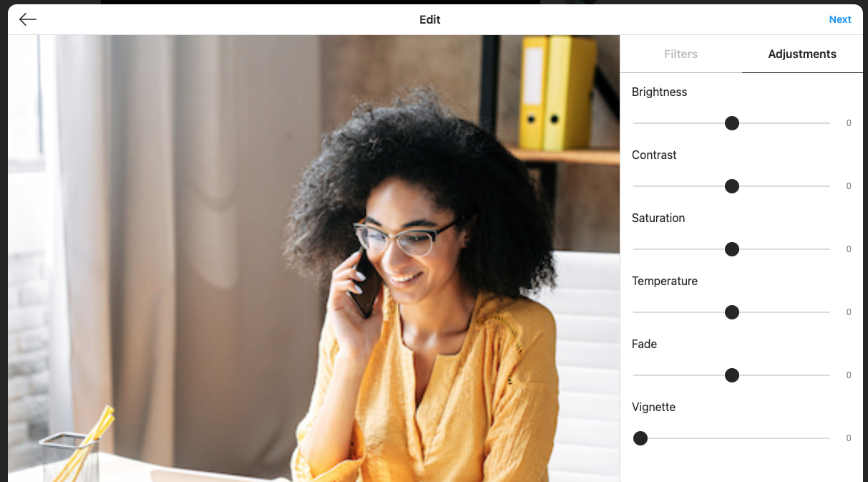Click the Vignette slider handle

click(640, 438)
